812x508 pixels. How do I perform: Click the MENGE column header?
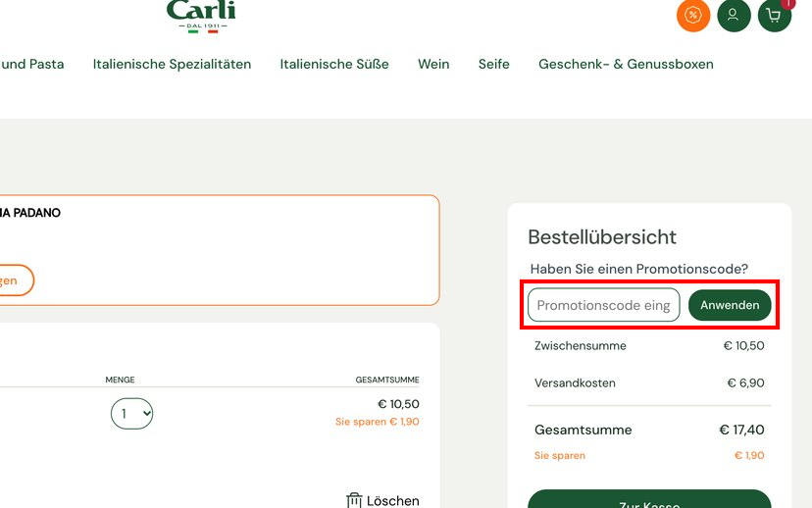(121, 380)
